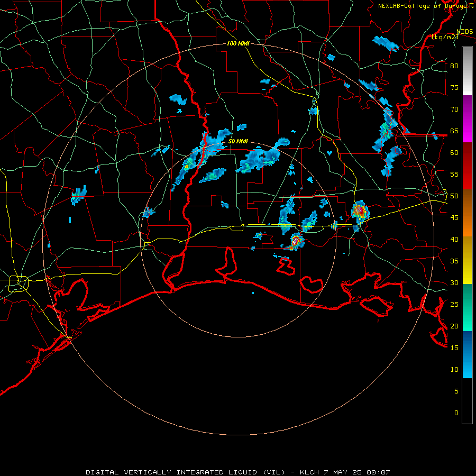Pick the purple-magenta segment of color scale
The height and width of the screenshot is (476, 476).
tap(467, 118)
